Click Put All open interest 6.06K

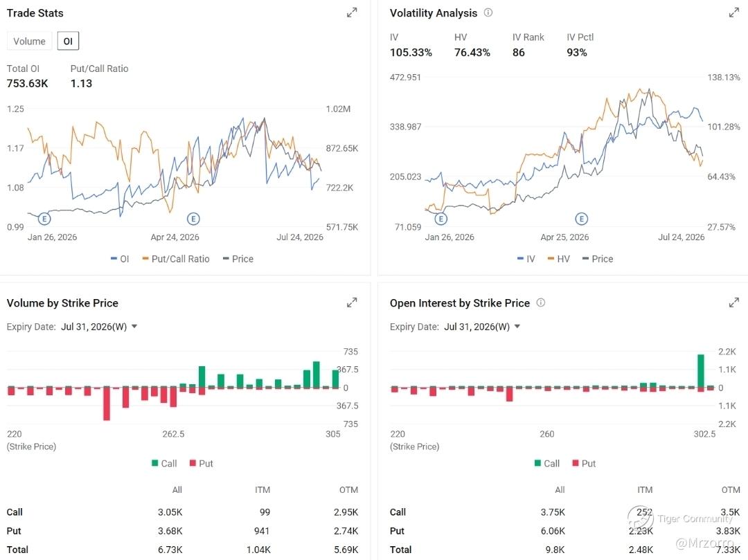click(x=553, y=530)
